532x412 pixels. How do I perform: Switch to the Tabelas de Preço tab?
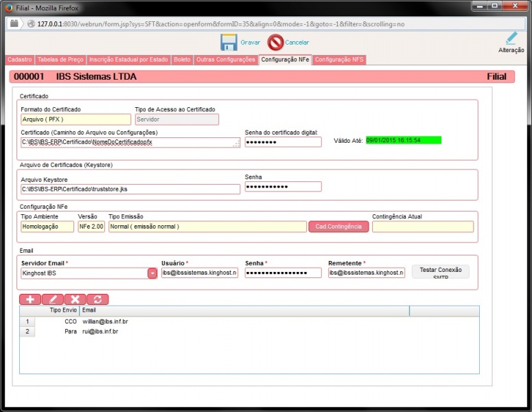[60, 60]
